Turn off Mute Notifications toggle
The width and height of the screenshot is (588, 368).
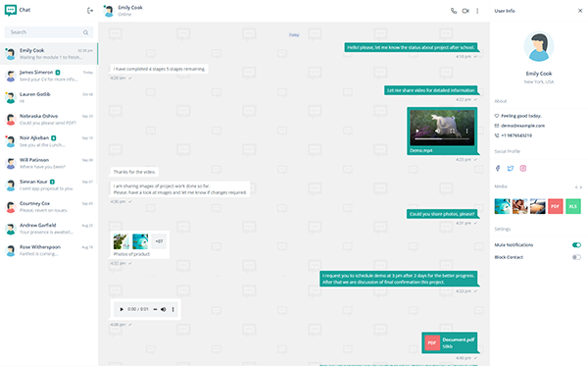[x=576, y=244]
